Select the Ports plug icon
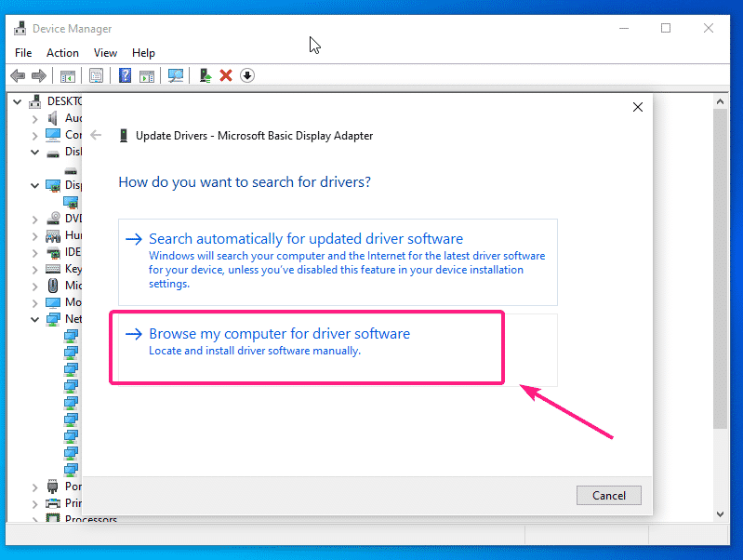Image resolution: width=743 pixels, height=560 pixels. 53,487
